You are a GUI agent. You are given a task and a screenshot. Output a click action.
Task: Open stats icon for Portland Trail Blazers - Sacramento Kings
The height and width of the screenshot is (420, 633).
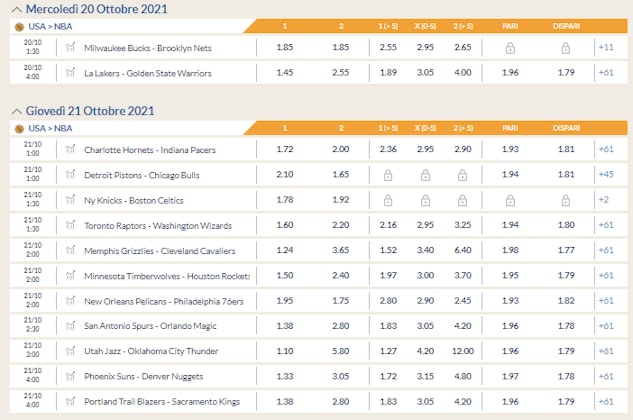coord(71,401)
